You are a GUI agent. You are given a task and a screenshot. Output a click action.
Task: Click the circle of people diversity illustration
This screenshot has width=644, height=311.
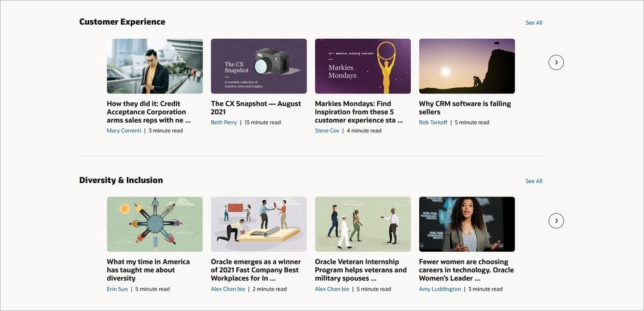155,224
